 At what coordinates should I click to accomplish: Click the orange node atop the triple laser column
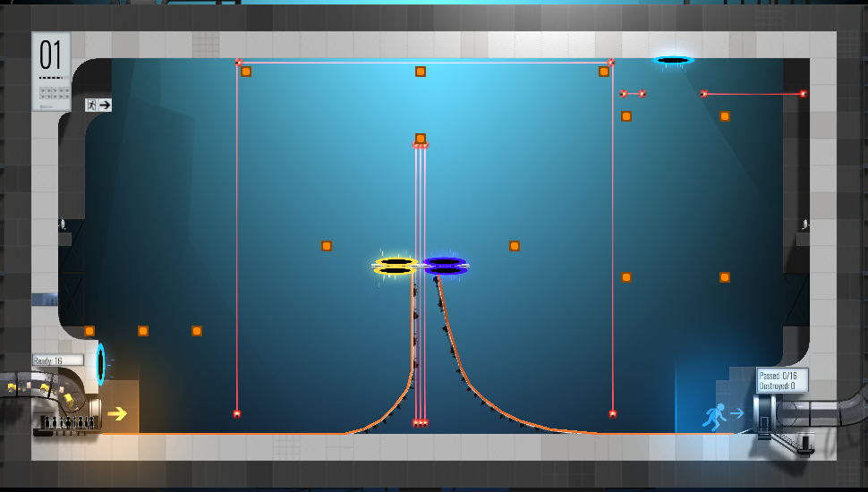[421, 139]
